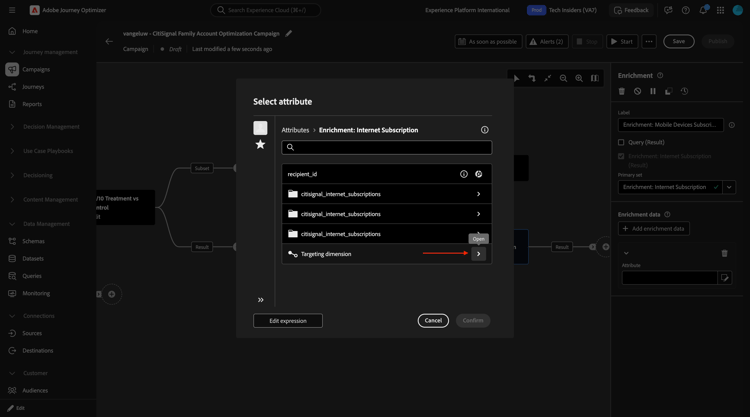Click the info icon next to Enrichment data
Viewport: 750px width, 417px height.
pyautogui.click(x=667, y=215)
